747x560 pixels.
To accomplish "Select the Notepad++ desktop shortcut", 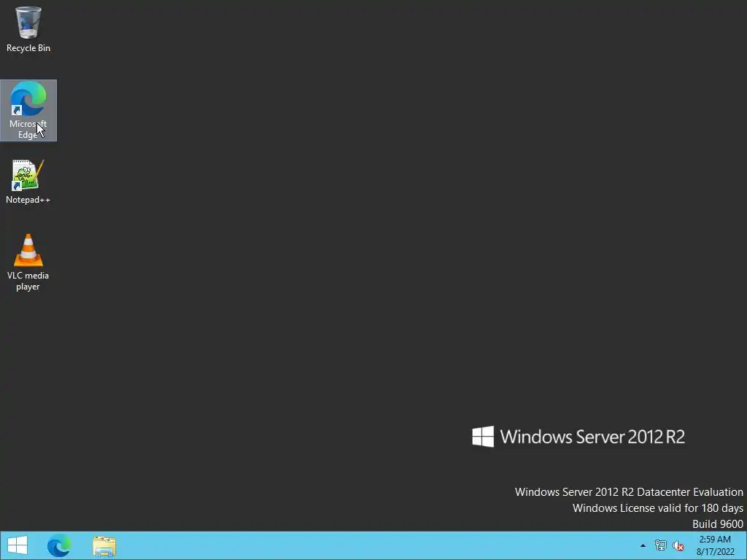I will click(28, 182).
